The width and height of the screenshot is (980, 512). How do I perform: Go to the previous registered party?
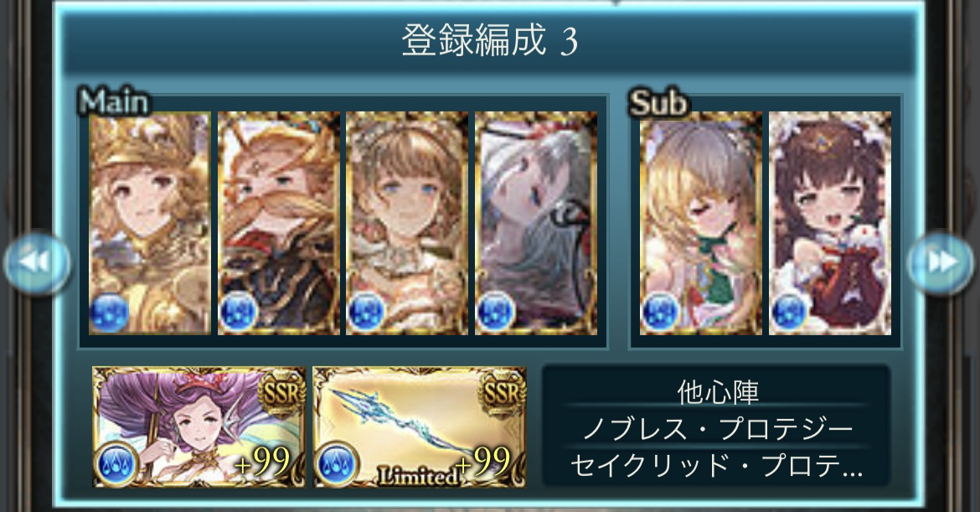[x=37, y=262]
